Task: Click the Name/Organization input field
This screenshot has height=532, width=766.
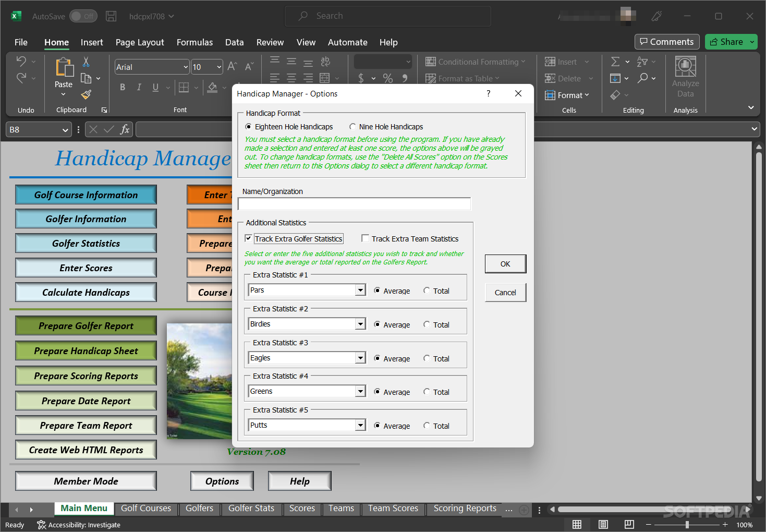Action: pos(355,203)
